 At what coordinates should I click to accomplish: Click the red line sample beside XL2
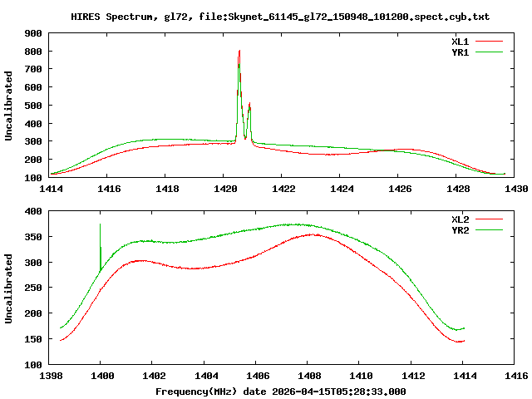point(490,219)
